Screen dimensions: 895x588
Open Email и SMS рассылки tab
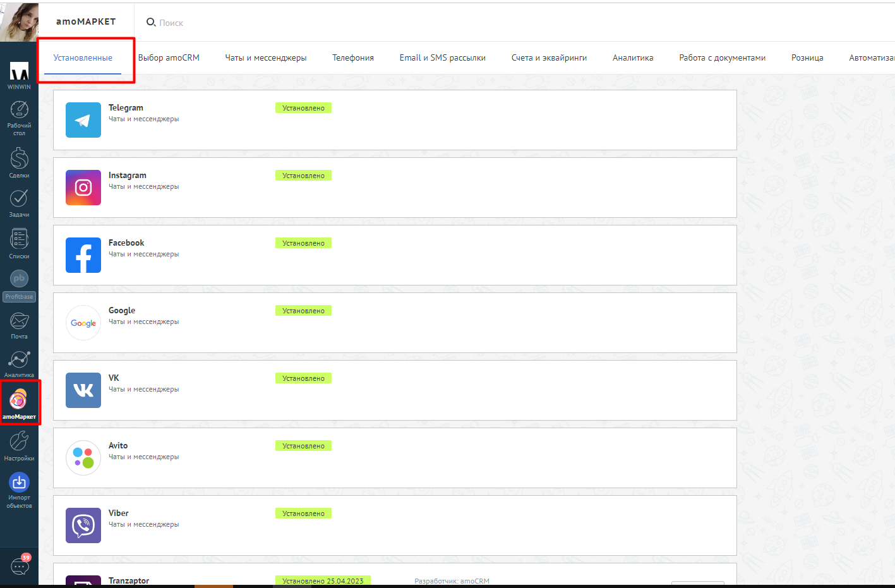(443, 57)
